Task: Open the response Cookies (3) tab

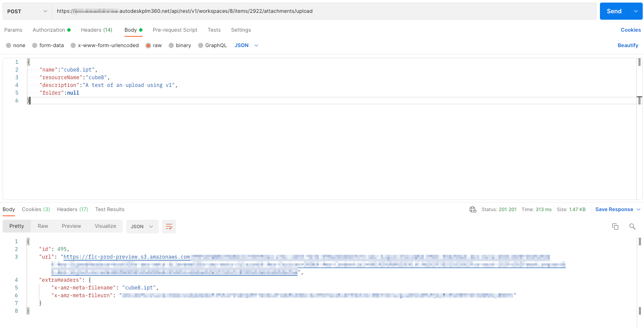Action: [36, 209]
